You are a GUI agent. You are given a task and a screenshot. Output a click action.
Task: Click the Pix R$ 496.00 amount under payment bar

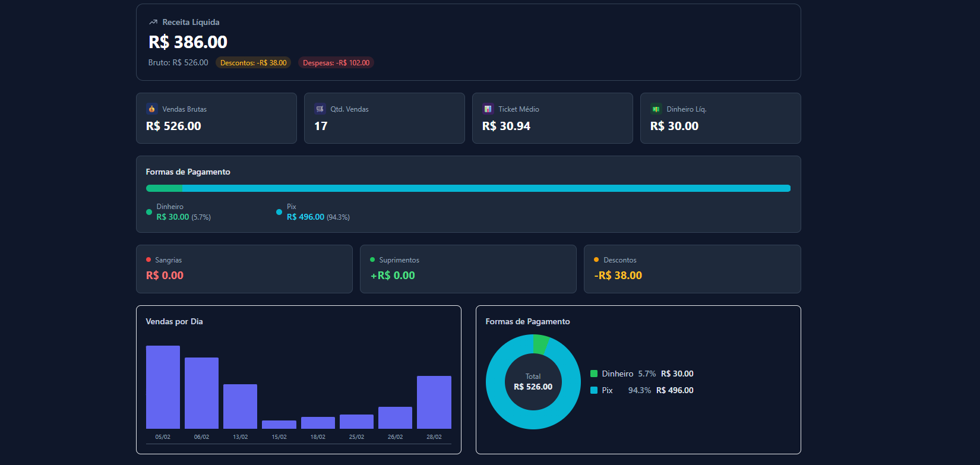tap(305, 217)
